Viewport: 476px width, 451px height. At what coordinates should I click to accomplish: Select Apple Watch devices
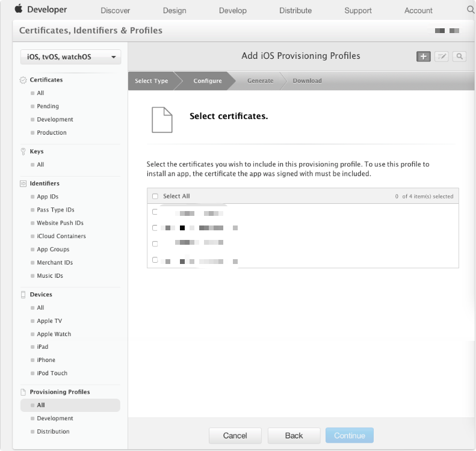click(54, 334)
